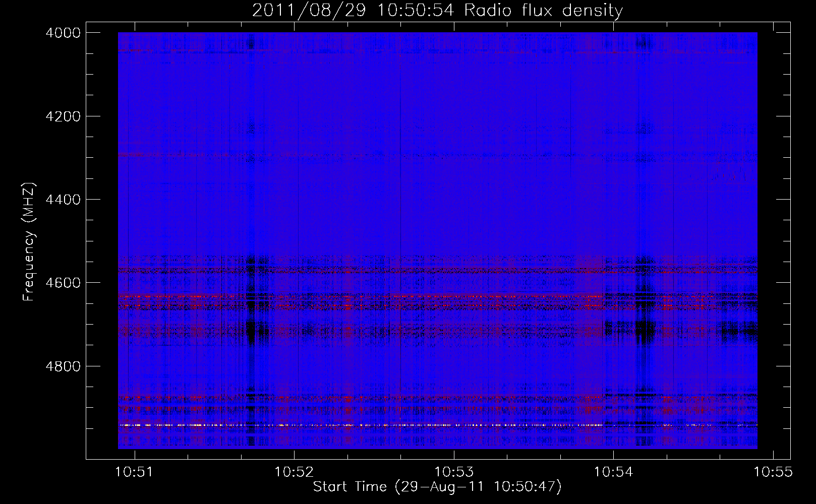Click the plot title "2011/08/29 10:50:54 Radio flux density"
Viewport: 816px width, 504px height.
coord(437,10)
